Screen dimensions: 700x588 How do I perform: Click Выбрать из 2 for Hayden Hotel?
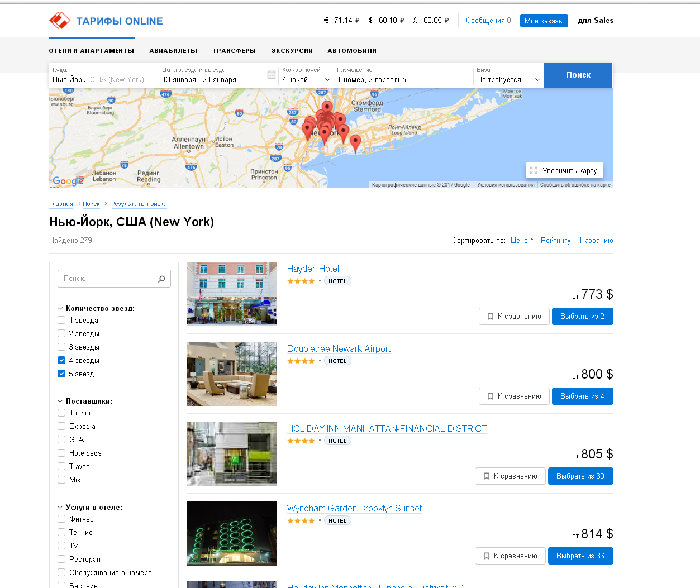(x=582, y=317)
